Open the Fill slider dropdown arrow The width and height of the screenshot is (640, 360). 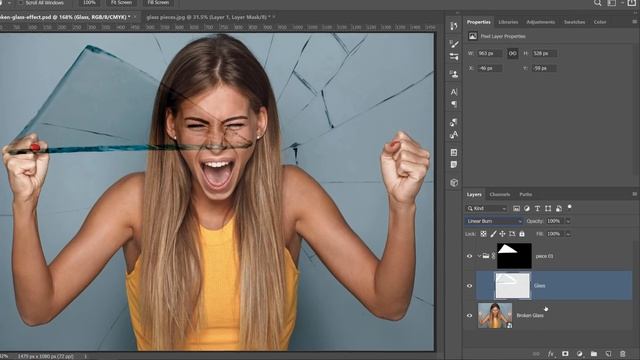(x=568, y=234)
